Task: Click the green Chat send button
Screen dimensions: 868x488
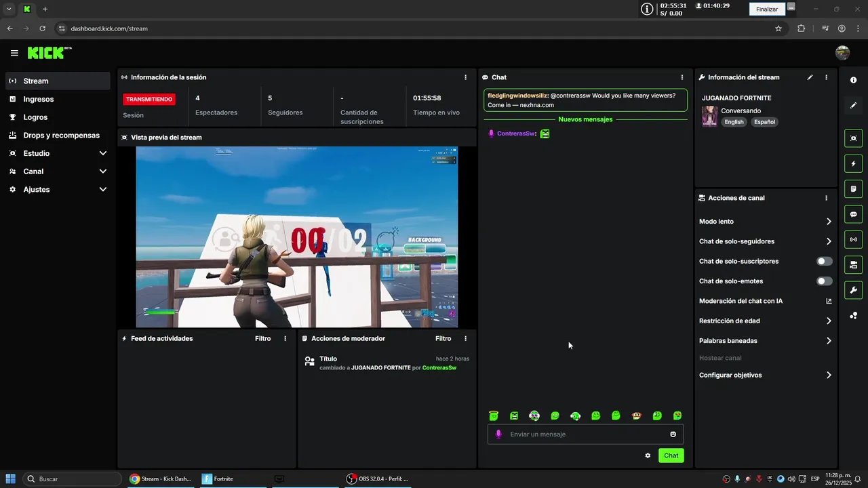Action: click(x=671, y=455)
